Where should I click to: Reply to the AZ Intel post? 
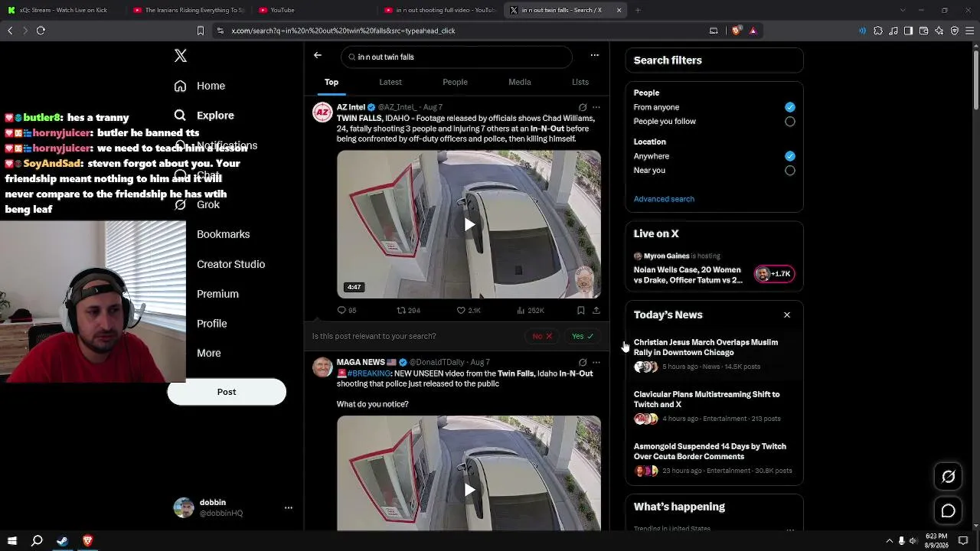tap(347, 311)
